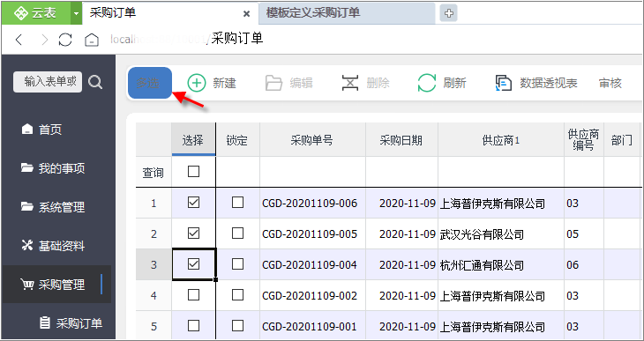Open the 数据透视表 pivot table icon
The width and height of the screenshot is (644, 341).
pos(504,83)
